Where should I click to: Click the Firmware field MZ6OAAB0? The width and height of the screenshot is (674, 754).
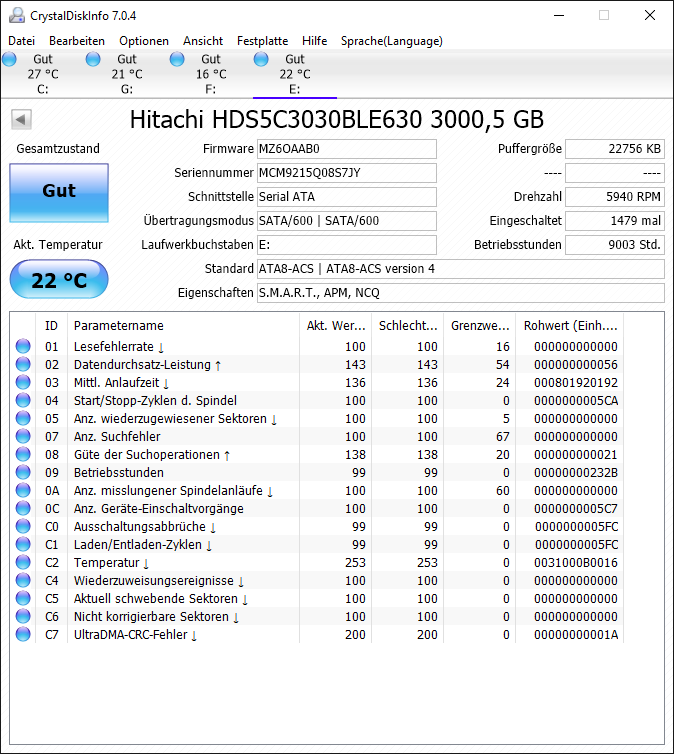click(x=347, y=149)
